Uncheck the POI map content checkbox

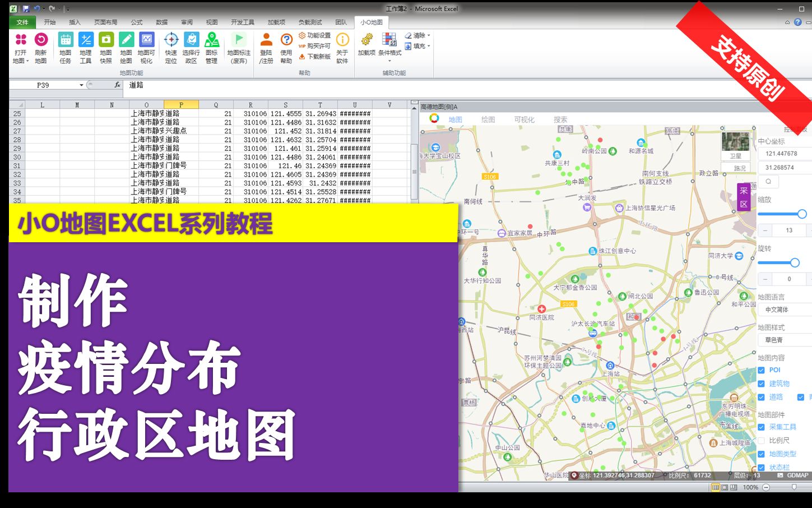761,370
